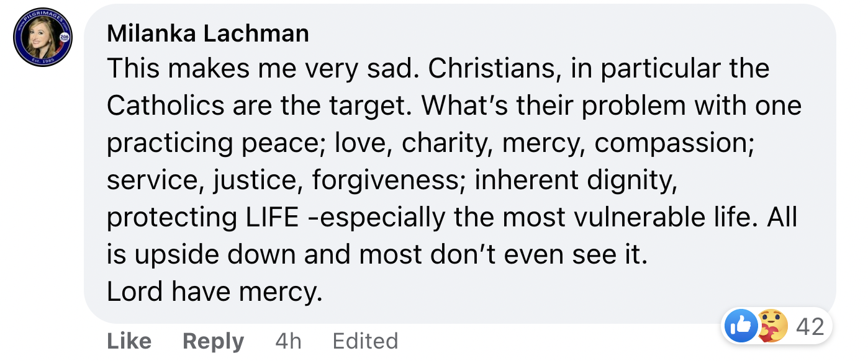This screenshot has width=868, height=361.
Task: Open commenter name Milanka Lachman
Action: tap(208, 33)
